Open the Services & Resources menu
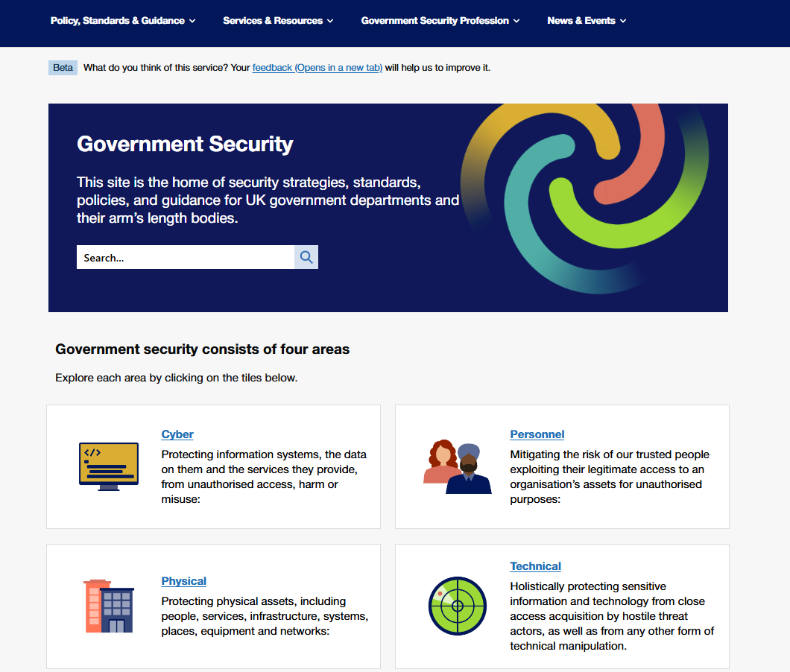 pyautogui.click(x=273, y=21)
